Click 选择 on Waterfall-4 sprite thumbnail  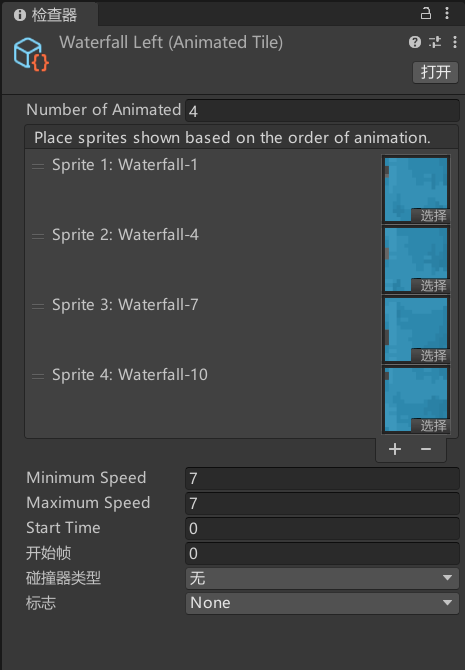(x=430, y=285)
